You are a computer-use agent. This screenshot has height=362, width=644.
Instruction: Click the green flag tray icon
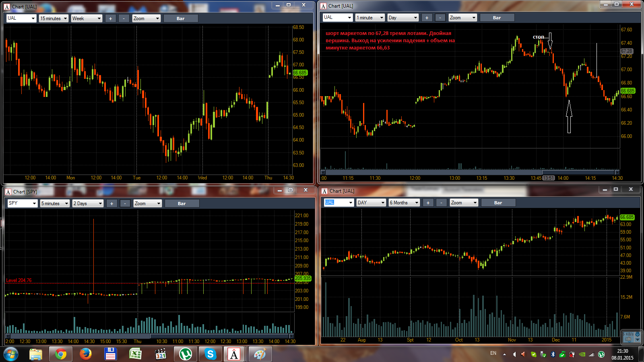point(563,354)
